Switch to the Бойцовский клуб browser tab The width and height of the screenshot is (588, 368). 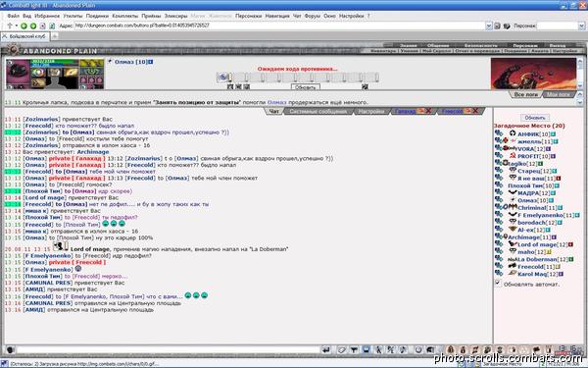[24, 36]
